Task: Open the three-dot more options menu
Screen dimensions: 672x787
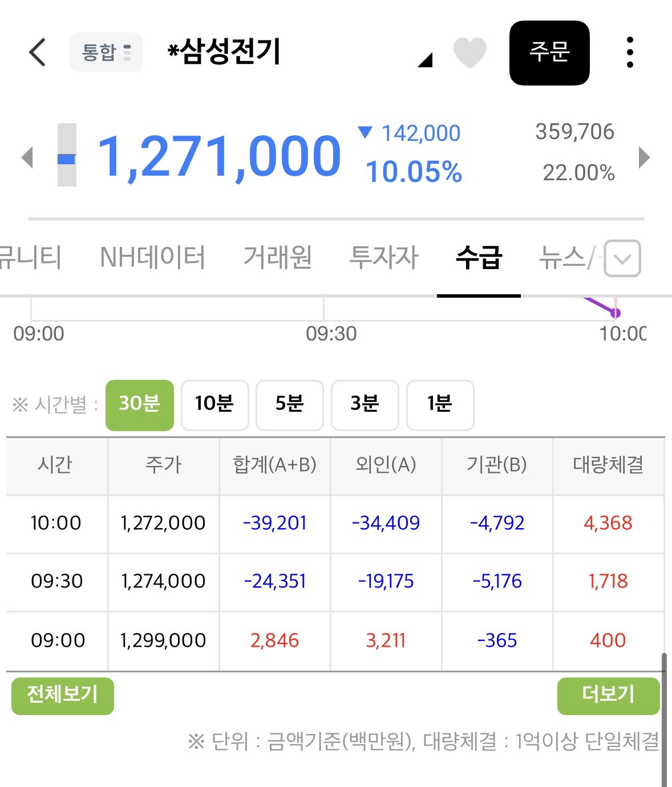Action: [x=630, y=52]
